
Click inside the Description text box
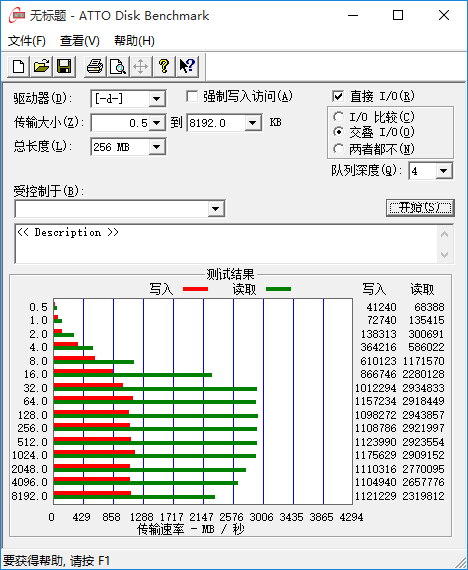226,244
